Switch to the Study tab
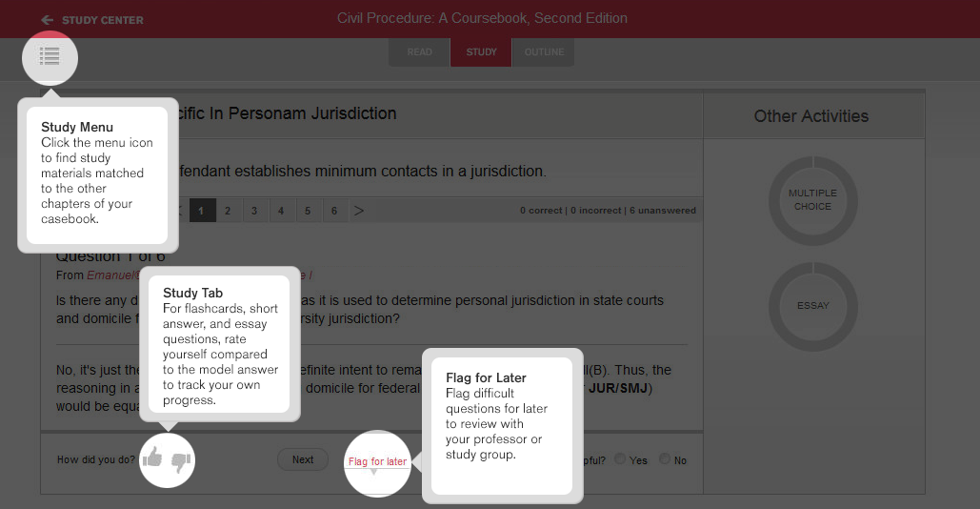980x509 pixels. (481, 52)
